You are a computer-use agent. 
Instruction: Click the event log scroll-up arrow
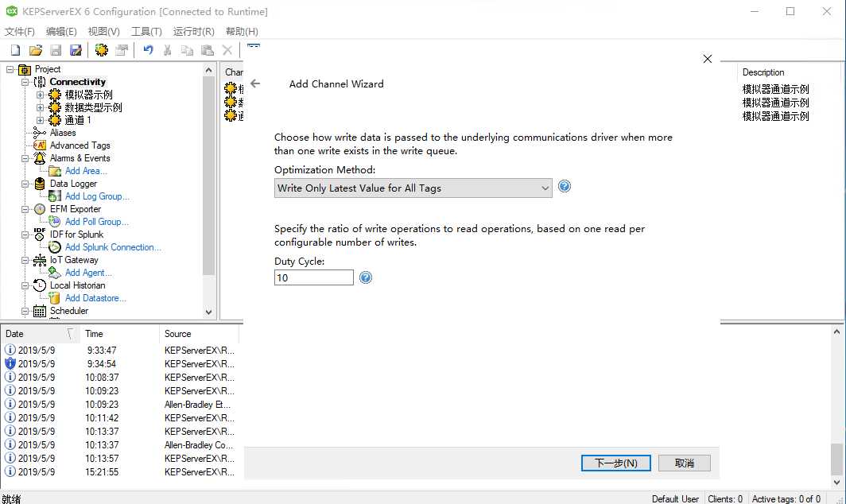point(836,331)
